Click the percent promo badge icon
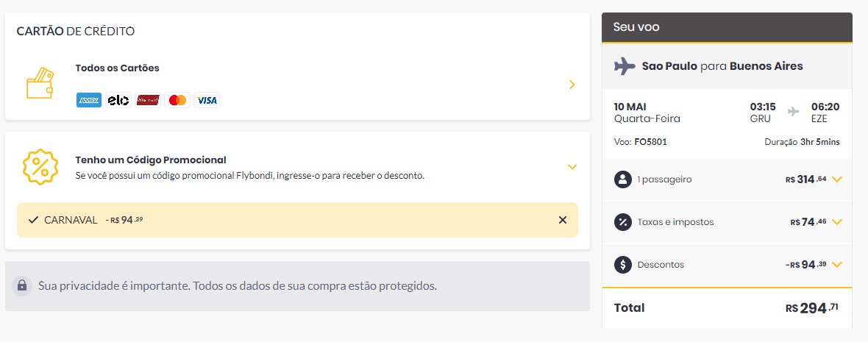This screenshot has height=342, width=868. [40, 166]
